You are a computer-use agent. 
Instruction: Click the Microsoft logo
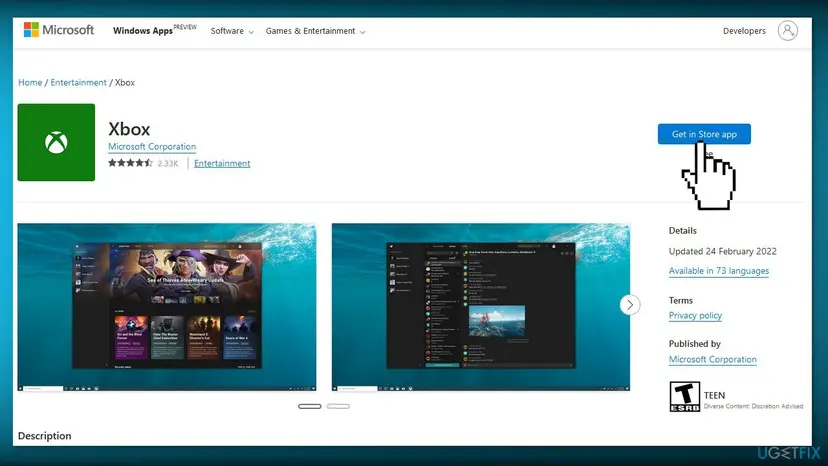59,30
